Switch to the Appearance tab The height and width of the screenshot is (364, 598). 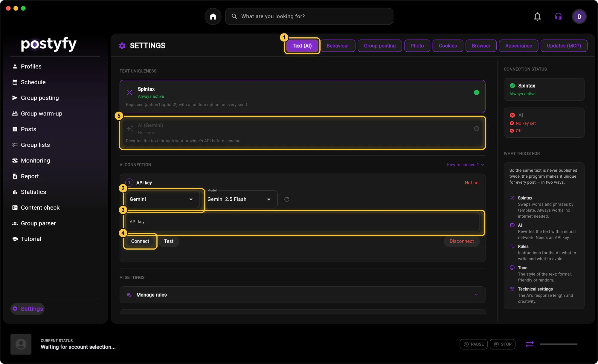click(x=518, y=46)
